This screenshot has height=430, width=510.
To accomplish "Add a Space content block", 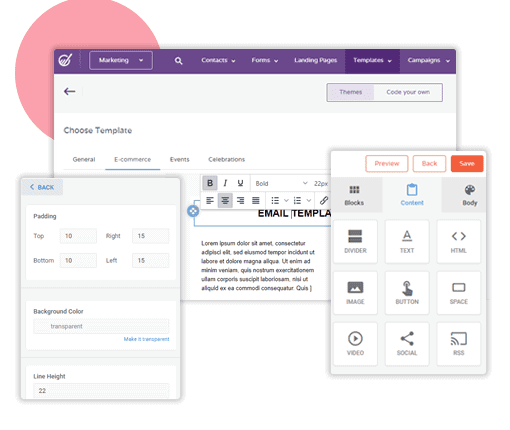I will click(x=459, y=293).
